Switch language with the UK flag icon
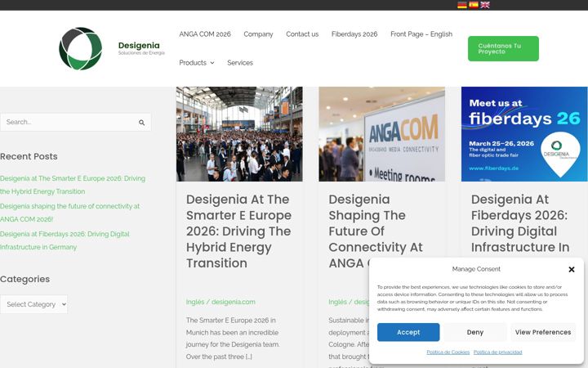This screenshot has width=588, height=368. pos(485,5)
